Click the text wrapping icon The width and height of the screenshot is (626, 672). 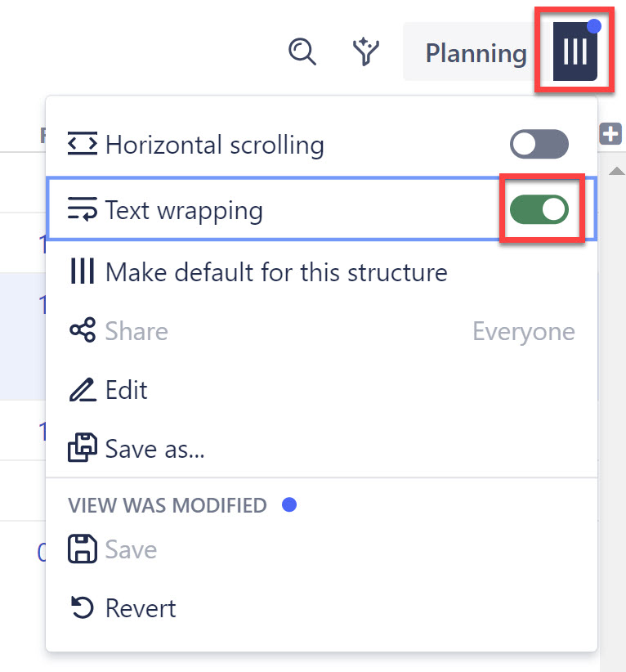[x=81, y=209]
